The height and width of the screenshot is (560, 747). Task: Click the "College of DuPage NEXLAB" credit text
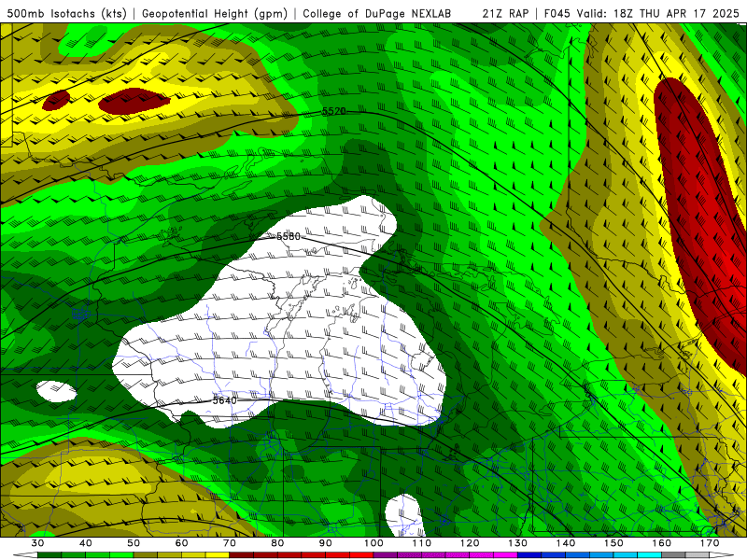pos(376,14)
